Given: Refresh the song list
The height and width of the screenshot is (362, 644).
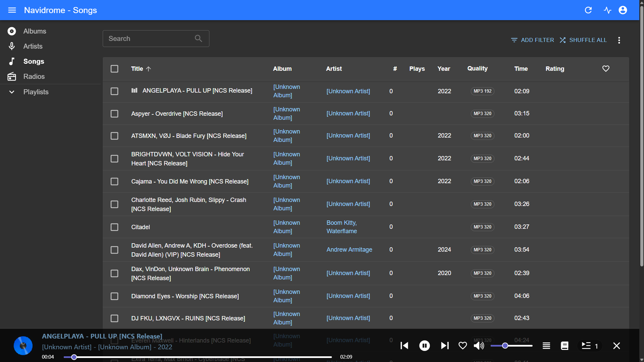Looking at the screenshot, I should tap(588, 10).
